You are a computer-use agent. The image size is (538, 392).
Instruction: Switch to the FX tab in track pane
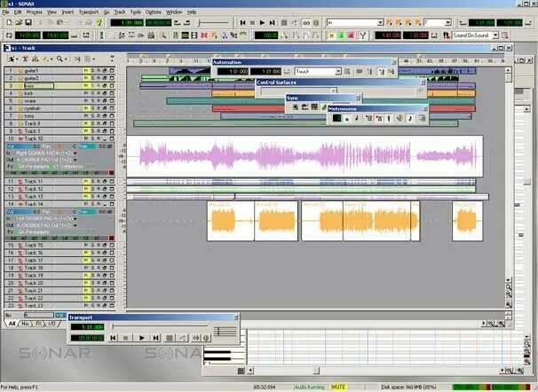(x=38, y=324)
